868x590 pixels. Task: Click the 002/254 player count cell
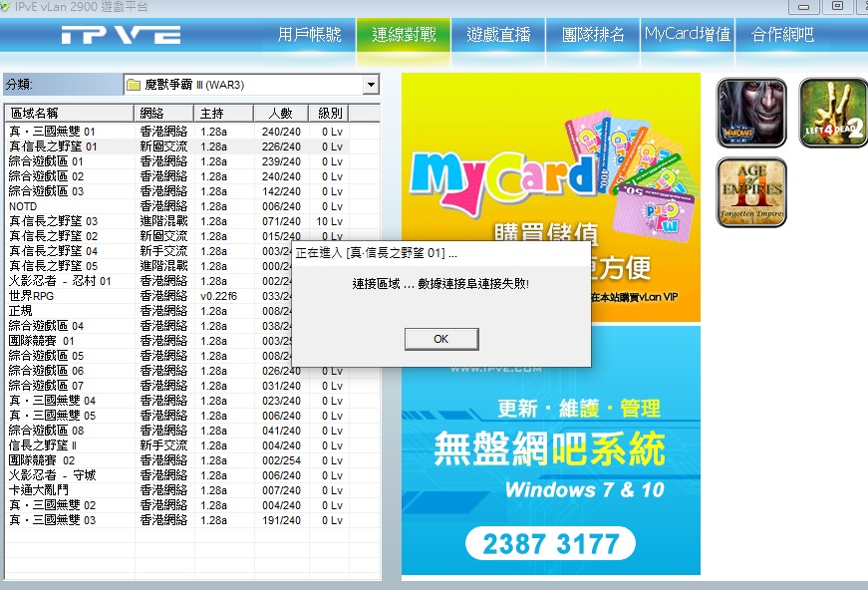281,460
